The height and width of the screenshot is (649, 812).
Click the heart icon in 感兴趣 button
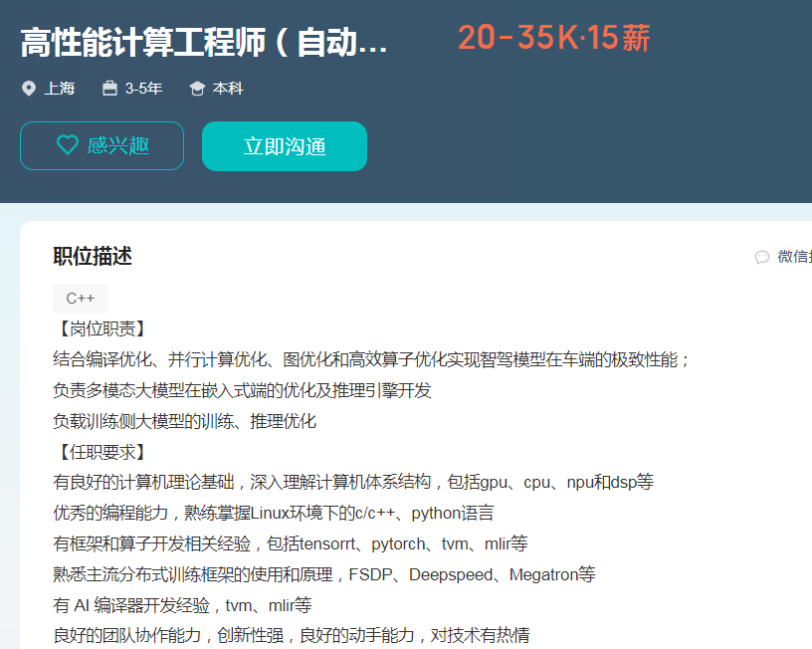pos(67,145)
